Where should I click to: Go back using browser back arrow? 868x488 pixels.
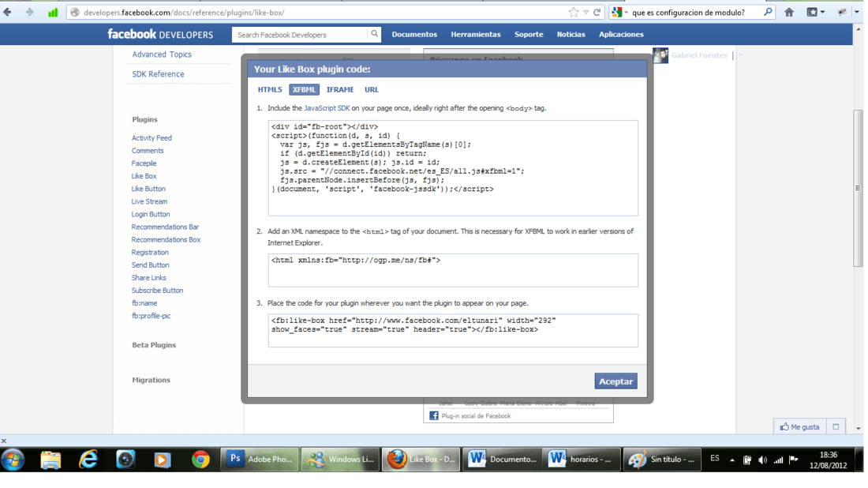coord(7,12)
